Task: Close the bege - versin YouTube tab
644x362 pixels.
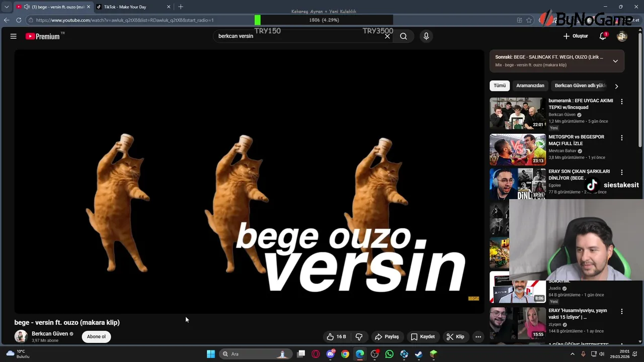Action: pos(89,7)
